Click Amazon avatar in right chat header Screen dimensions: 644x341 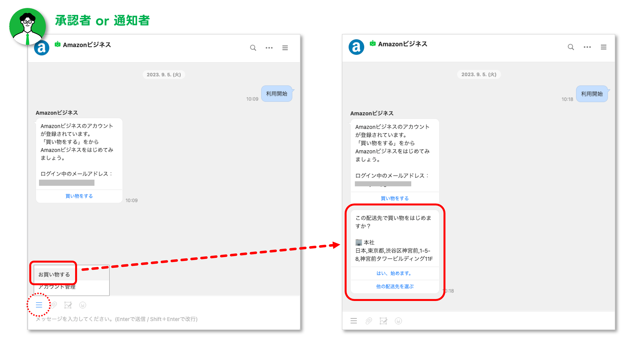[356, 47]
